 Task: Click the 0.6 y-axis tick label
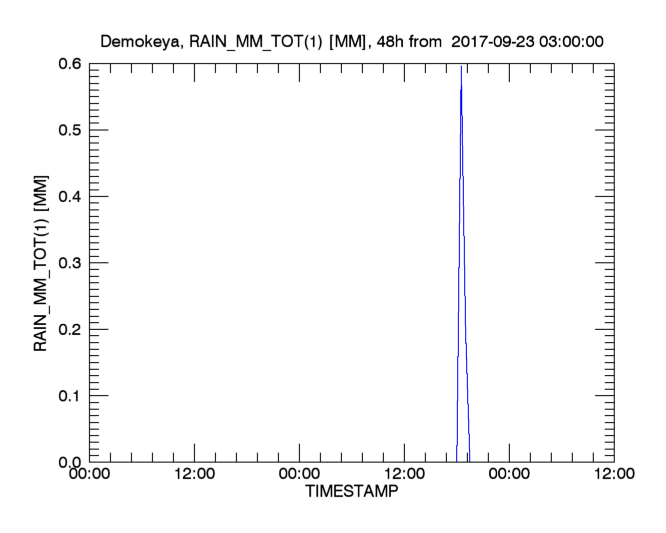[70, 64]
